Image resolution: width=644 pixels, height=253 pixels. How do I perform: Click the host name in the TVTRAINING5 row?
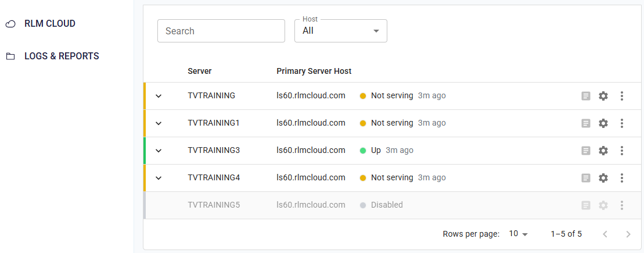pyautogui.click(x=311, y=205)
